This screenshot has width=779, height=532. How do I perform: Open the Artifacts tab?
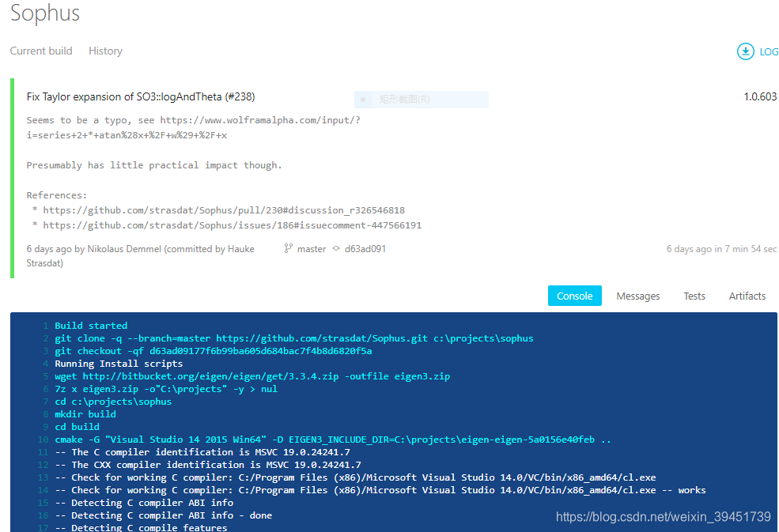point(747,296)
